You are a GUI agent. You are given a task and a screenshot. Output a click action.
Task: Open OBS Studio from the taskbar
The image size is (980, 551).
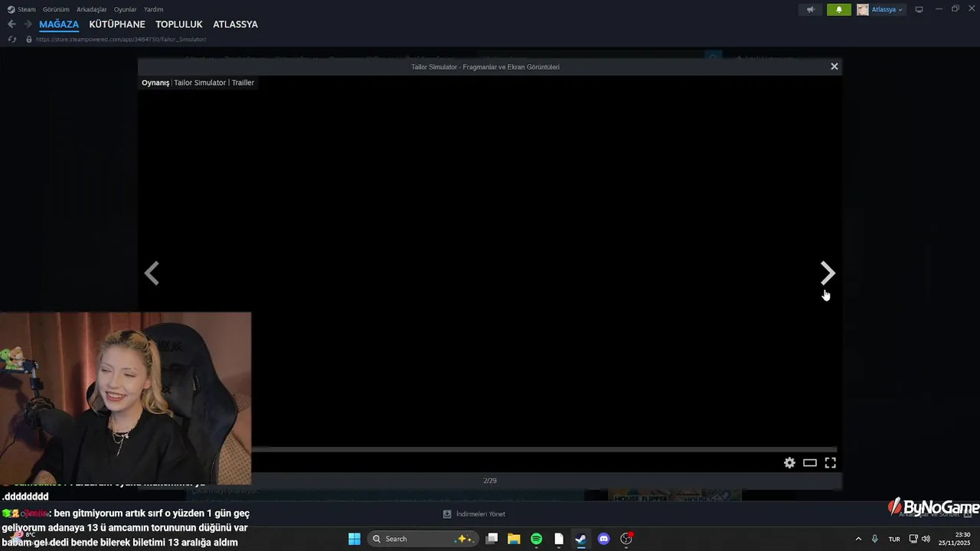(x=626, y=539)
